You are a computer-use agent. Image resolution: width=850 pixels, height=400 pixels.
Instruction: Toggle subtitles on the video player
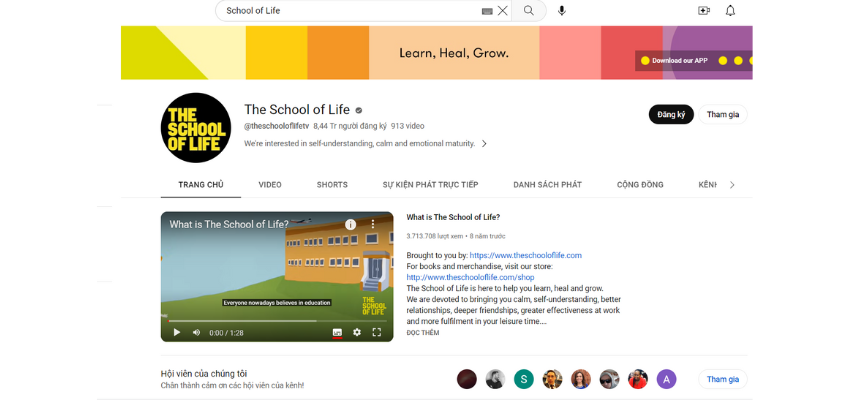[x=337, y=332]
